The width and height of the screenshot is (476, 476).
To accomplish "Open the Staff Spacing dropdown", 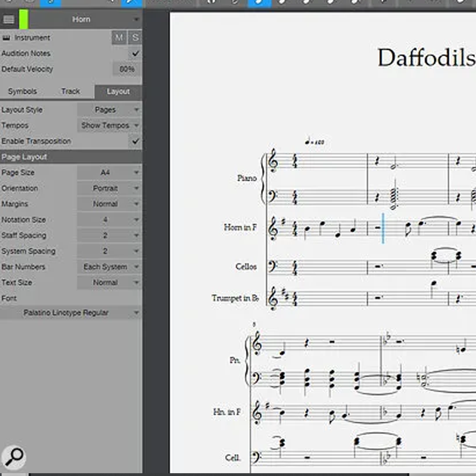I will (x=109, y=235).
